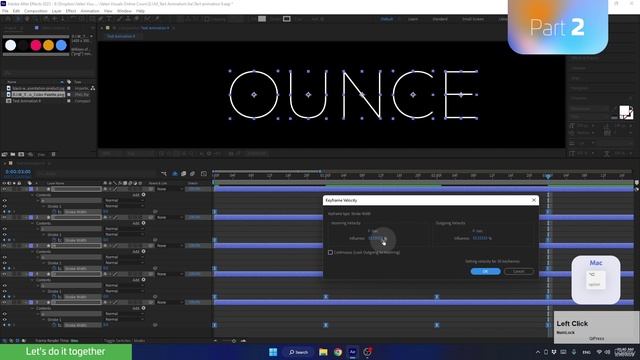
Task: Click Interpret Footage icon in Project panel
Action: click(x=4, y=154)
